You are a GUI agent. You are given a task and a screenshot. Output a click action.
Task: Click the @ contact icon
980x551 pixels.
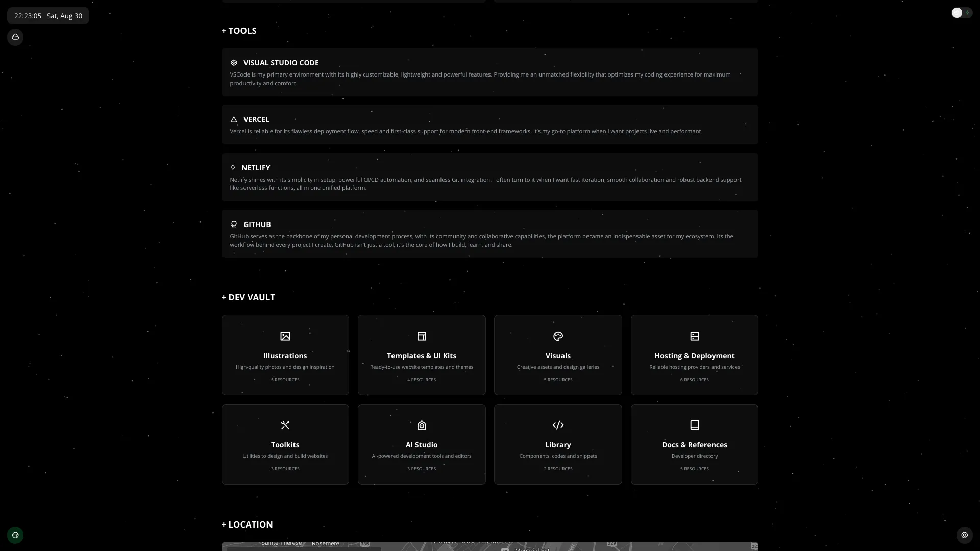pyautogui.click(x=964, y=535)
